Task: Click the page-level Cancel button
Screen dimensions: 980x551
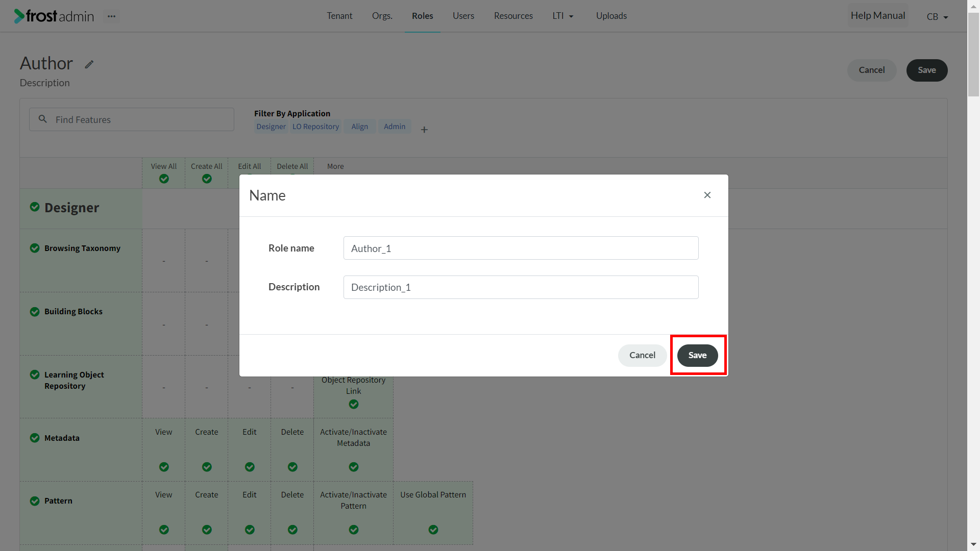Action: (872, 70)
